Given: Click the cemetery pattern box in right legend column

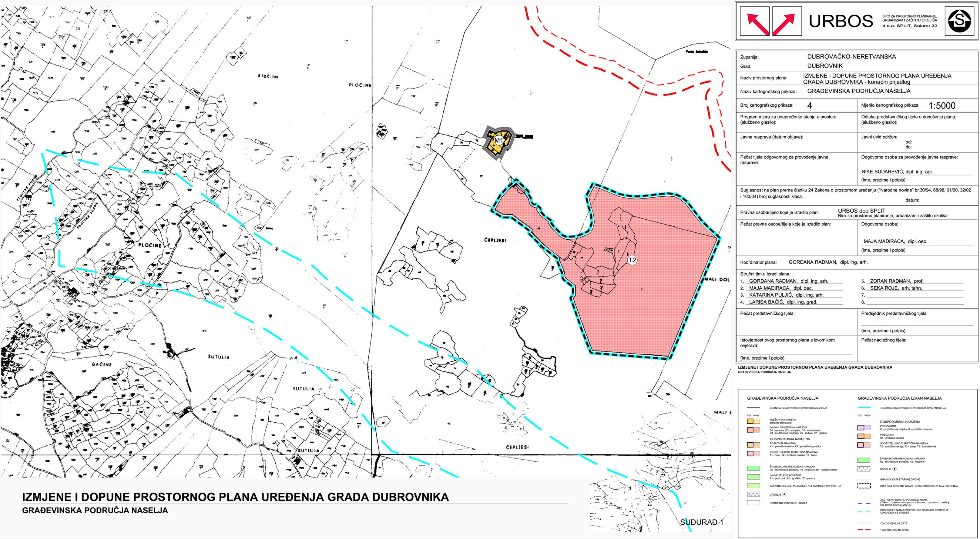Looking at the screenshot, I should point(864,469).
